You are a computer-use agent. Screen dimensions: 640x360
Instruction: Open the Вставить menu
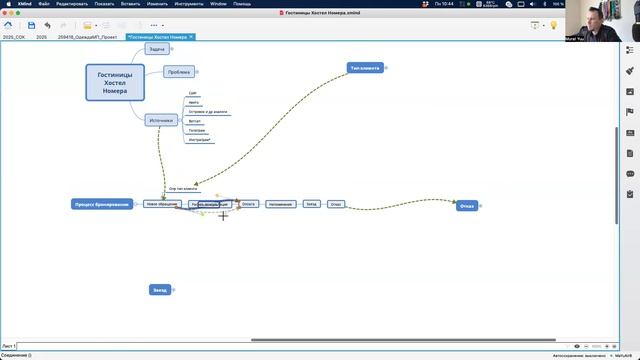point(130,4)
